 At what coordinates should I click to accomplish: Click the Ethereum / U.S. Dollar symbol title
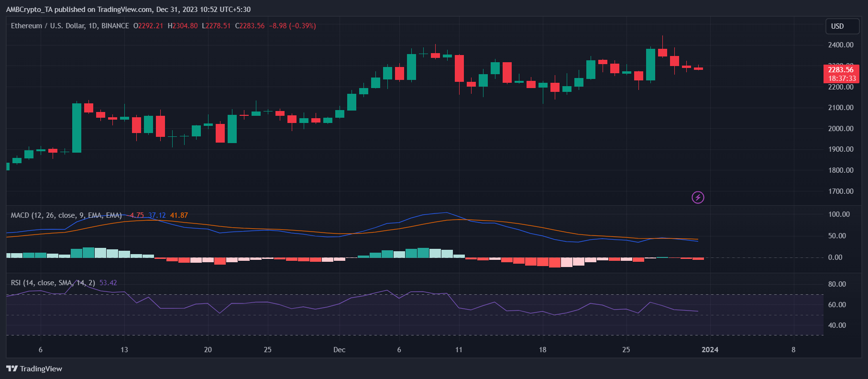[70, 26]
